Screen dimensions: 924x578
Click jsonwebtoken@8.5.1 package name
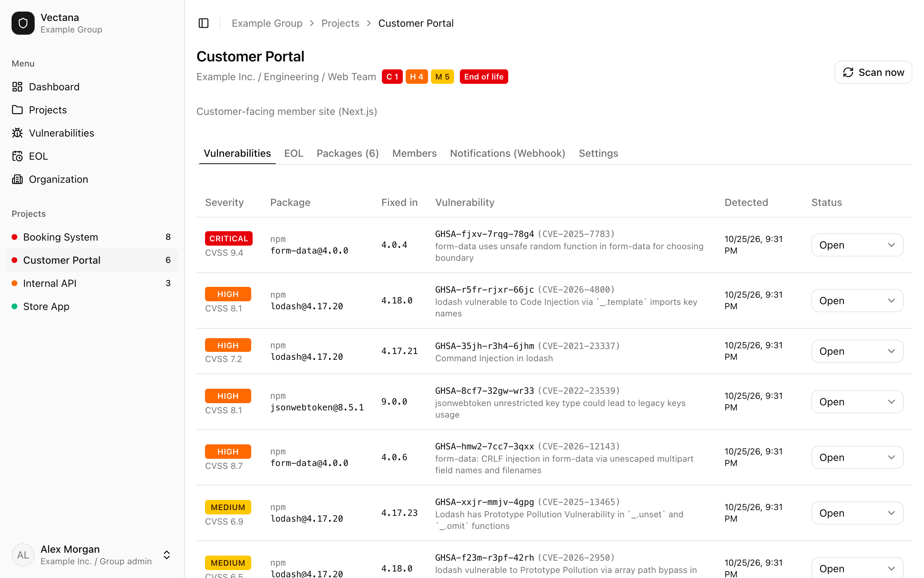(317, 407)
